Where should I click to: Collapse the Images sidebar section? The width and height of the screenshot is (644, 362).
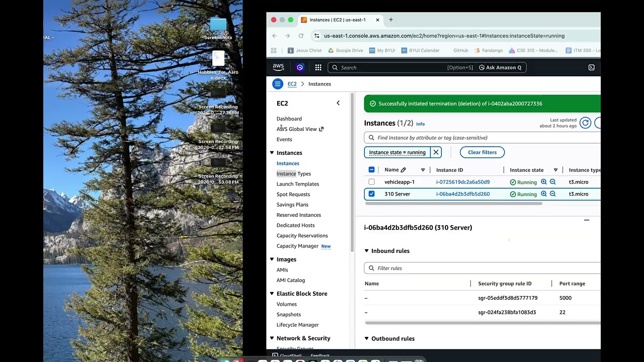272,259
